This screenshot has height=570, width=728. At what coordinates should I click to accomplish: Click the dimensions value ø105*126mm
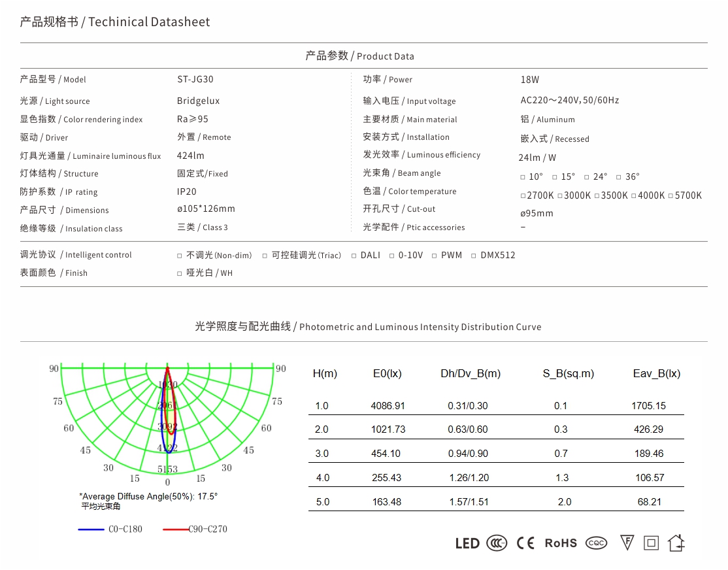click(206, 209)
